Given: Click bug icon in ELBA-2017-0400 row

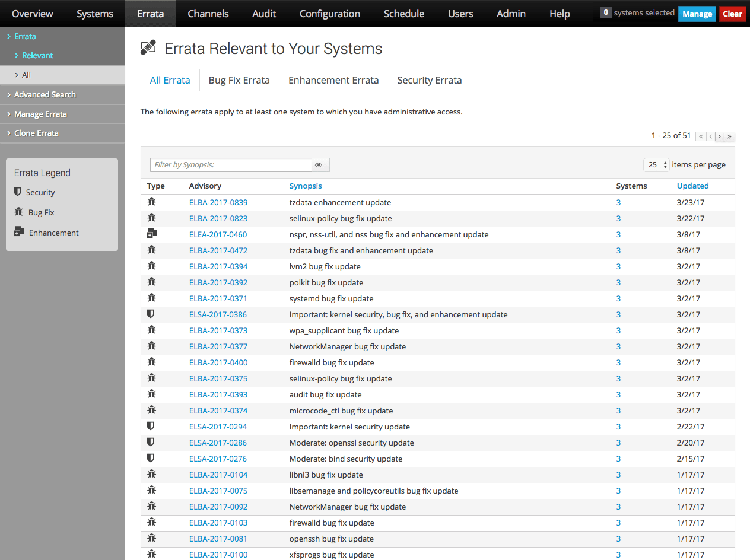Looking at the screenshot, I should [x=152, y=362].
